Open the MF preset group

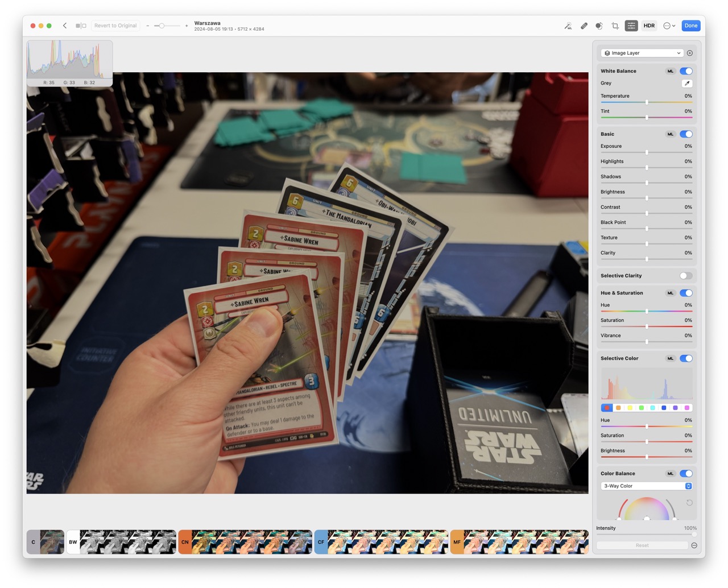[x=457, y=542]
